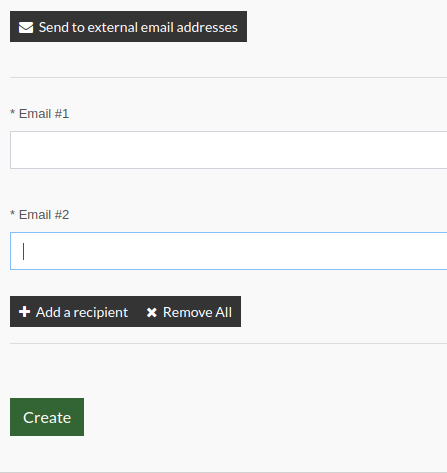447x473 pixels.
Task: Select the Email #1 field label
Action: point(44,114)
